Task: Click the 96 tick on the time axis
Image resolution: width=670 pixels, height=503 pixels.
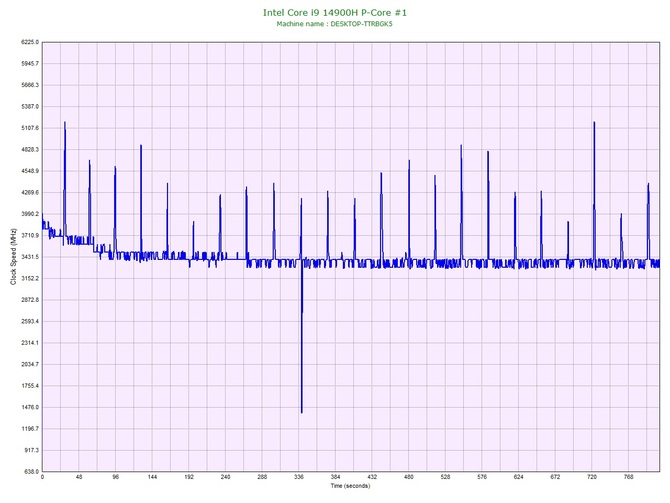Action: point(116,477)
